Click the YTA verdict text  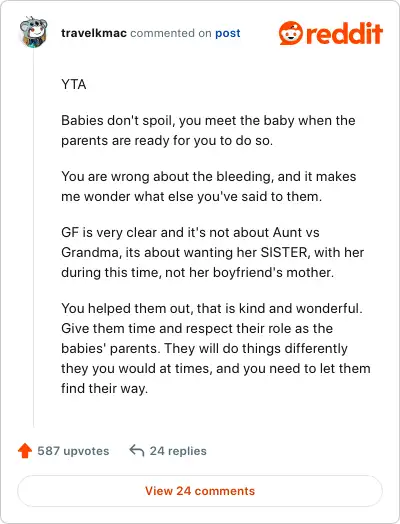coord(74,84)
